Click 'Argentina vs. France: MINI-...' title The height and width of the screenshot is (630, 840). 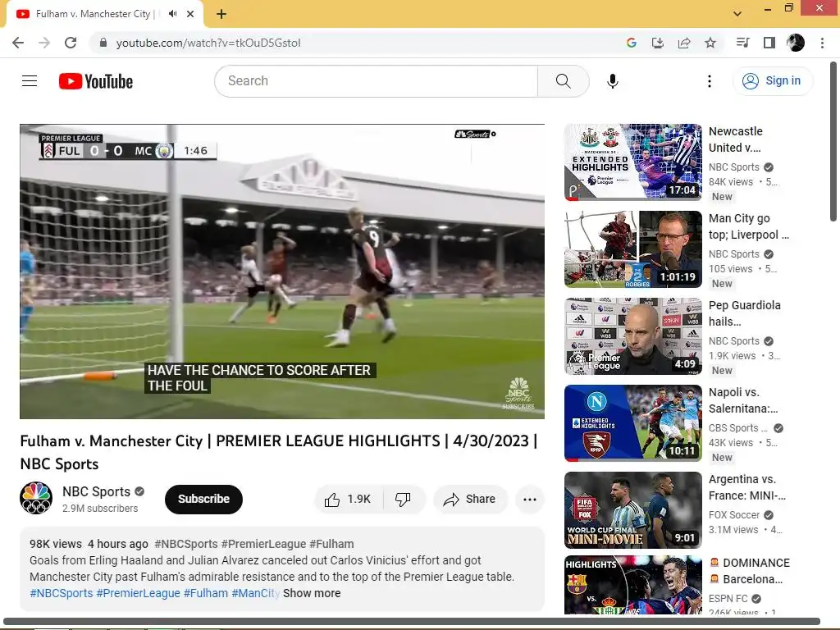[x=747, y=487]
